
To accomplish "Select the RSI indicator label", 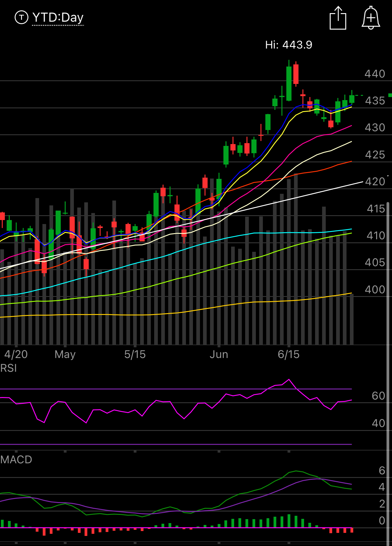I will [x=9, y=368].
